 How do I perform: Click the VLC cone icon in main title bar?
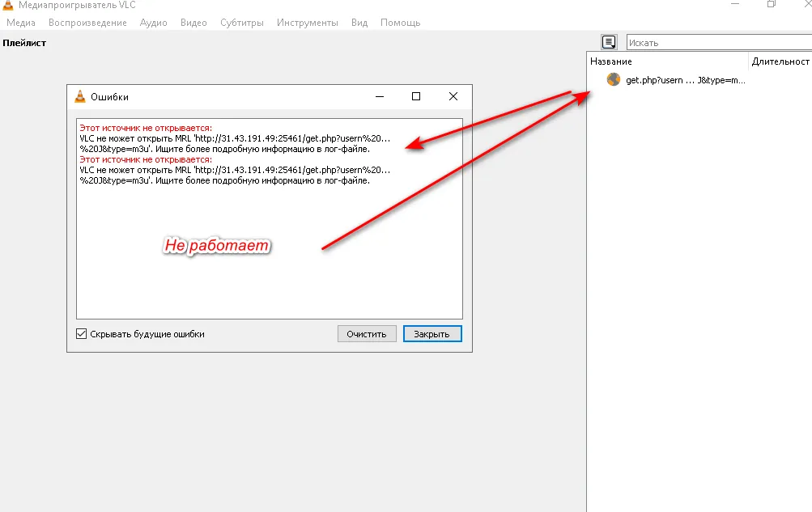pos(8,5)
